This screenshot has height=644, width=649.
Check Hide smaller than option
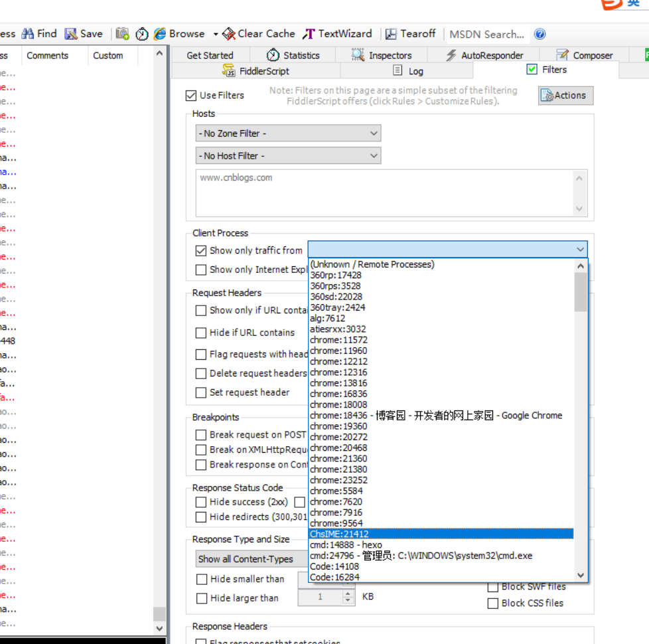point(202,579)
